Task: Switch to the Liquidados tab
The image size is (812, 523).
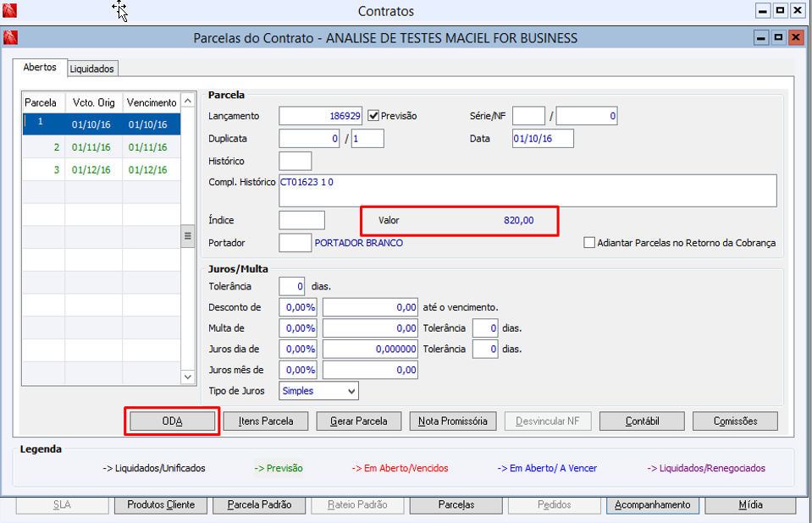Action: pos(92,69)
